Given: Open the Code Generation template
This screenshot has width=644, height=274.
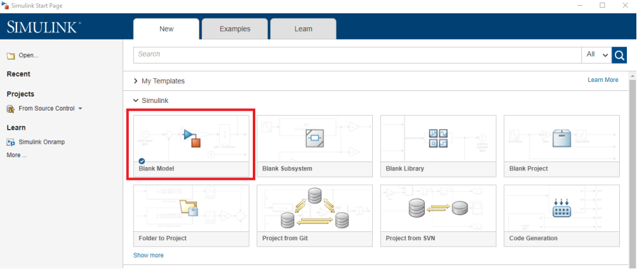Looking at the screenshot, I should pos(561,216).
